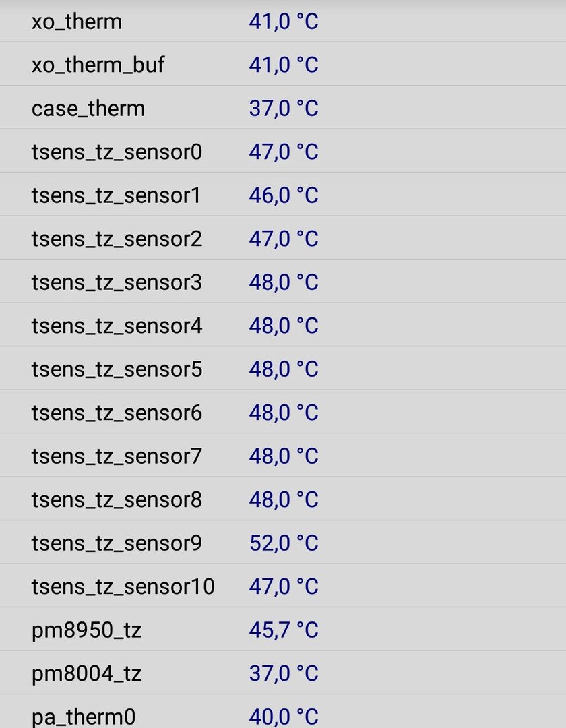Select the tsens_tz_sensor10 row
The width and height of the screenshot is (566, 728).
pos(283,586)
